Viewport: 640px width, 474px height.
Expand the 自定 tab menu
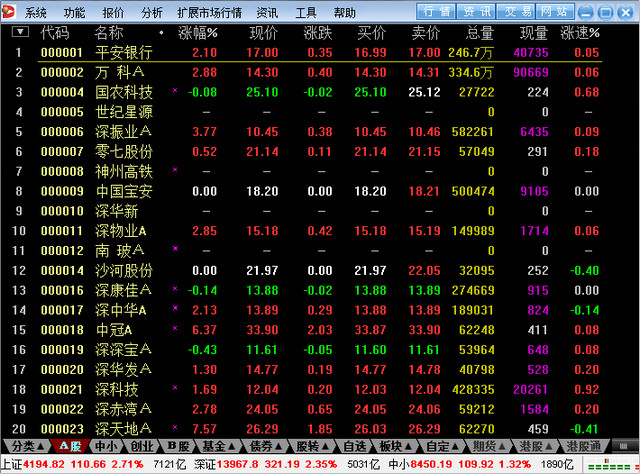[442, 446]
